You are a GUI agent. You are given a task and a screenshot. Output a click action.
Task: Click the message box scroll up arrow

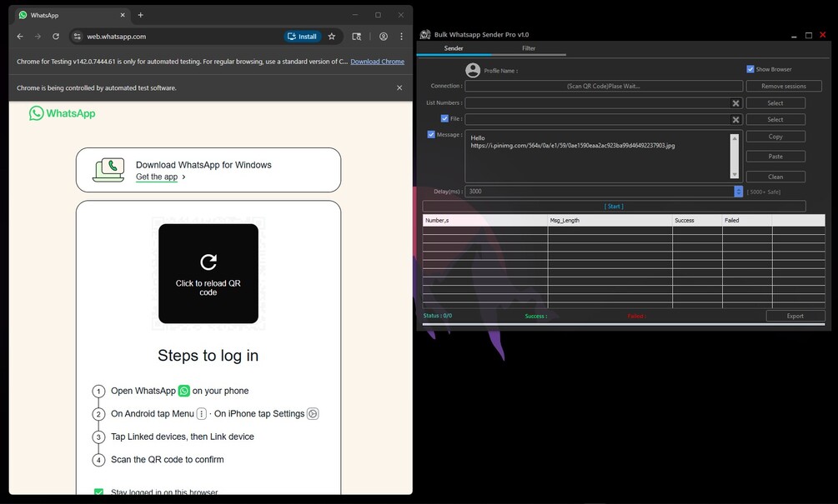(x=735, y=139)
